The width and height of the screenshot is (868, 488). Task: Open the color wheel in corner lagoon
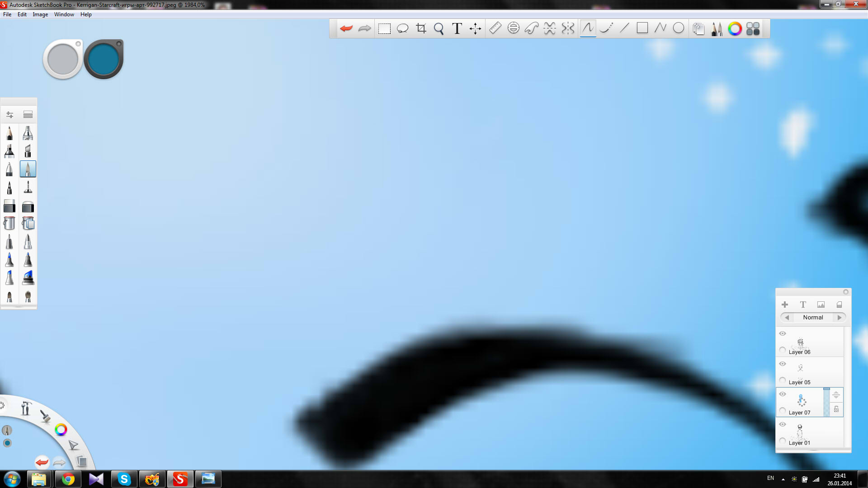click(x=61, y=430)
